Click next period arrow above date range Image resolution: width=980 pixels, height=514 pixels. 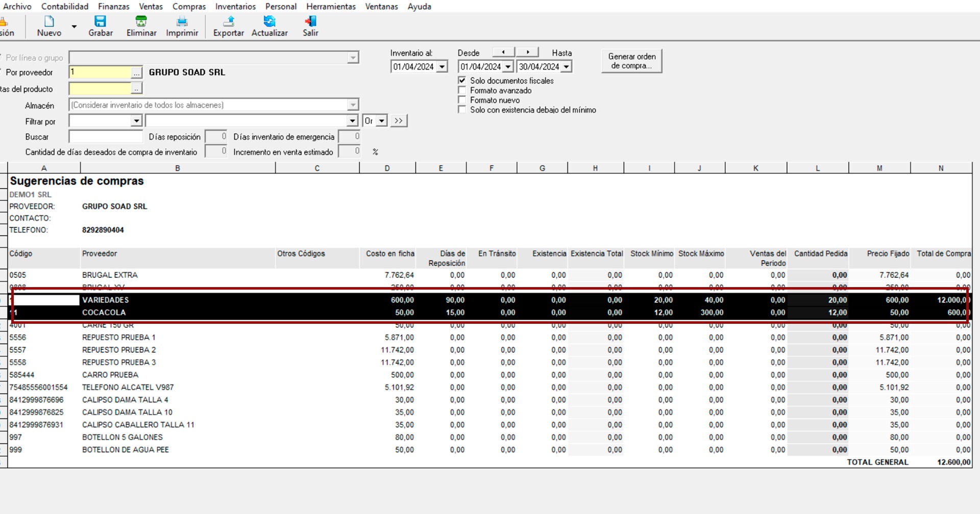click(x=528, y=52)
